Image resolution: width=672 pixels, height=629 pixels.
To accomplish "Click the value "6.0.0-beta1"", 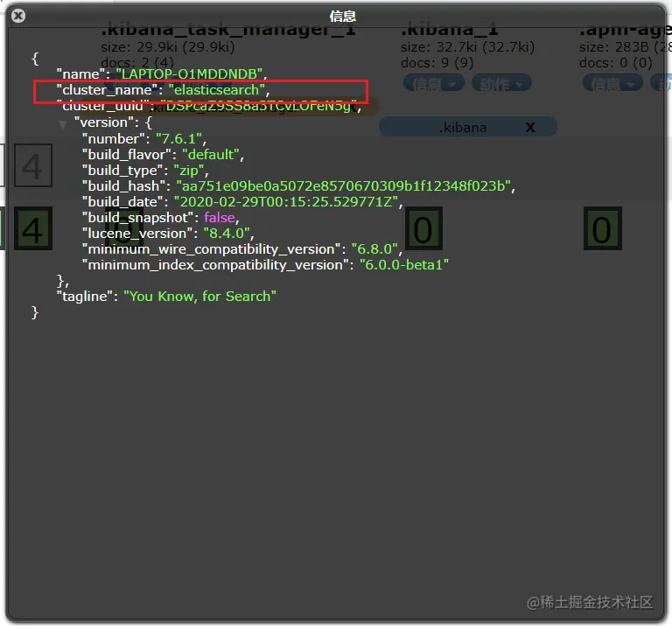I will 403,265.
